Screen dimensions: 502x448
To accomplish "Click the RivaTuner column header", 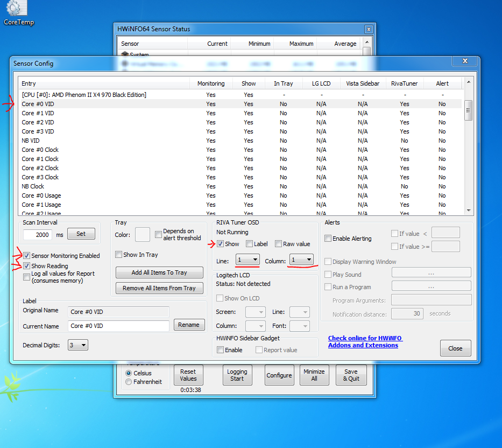I will point(405,83).
